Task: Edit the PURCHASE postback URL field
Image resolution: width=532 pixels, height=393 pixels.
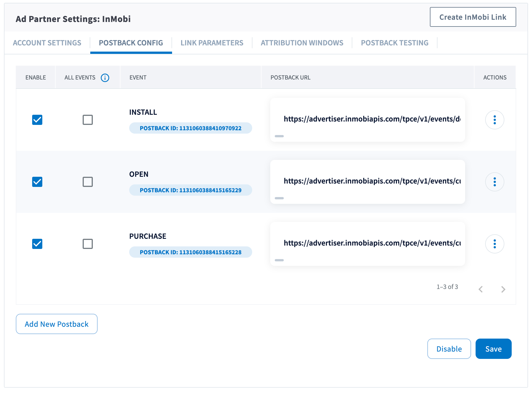Action: click(368, 243)
